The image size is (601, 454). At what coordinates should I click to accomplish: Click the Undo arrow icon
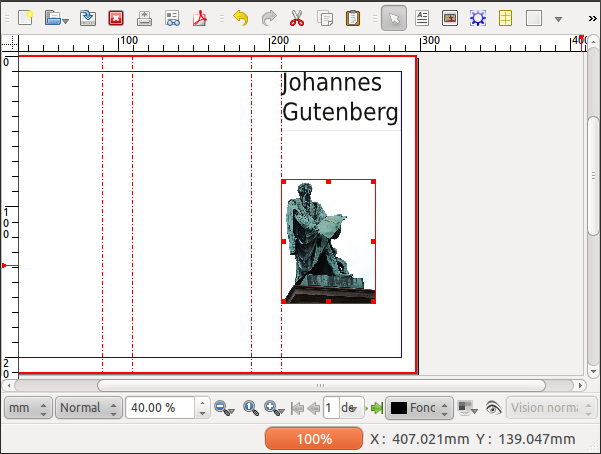coord(239,17)
